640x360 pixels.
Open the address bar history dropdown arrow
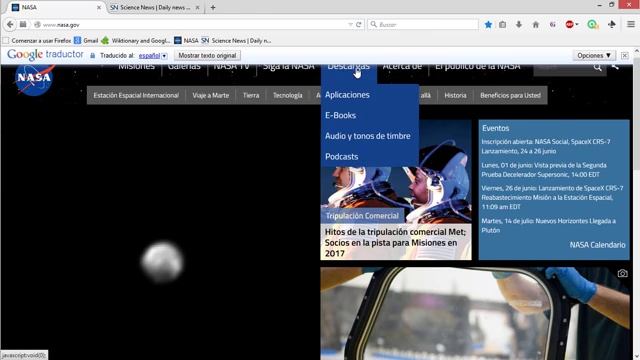350,24
